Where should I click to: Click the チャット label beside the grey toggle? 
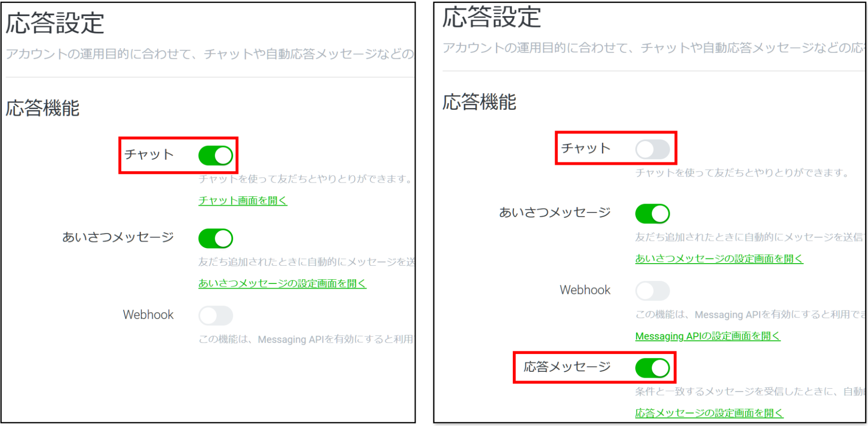586,149
